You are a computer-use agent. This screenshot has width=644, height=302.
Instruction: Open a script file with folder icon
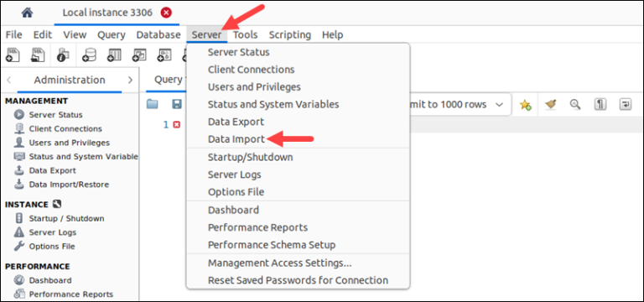point(153,104)
